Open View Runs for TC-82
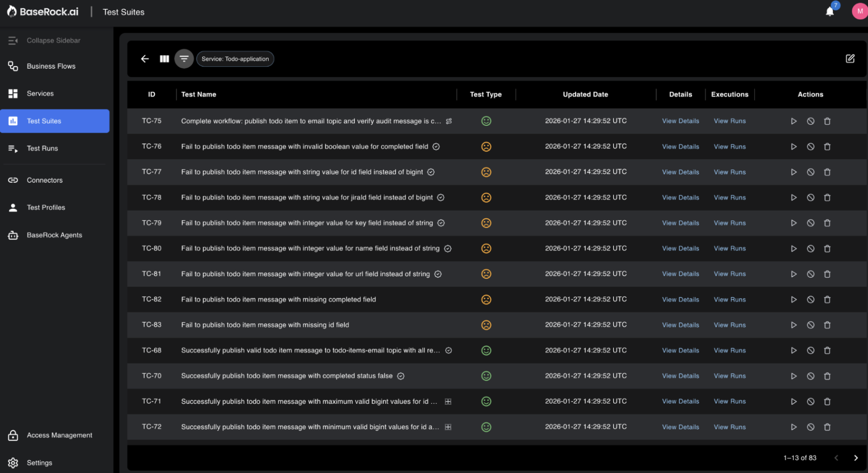 coord(729,300)
